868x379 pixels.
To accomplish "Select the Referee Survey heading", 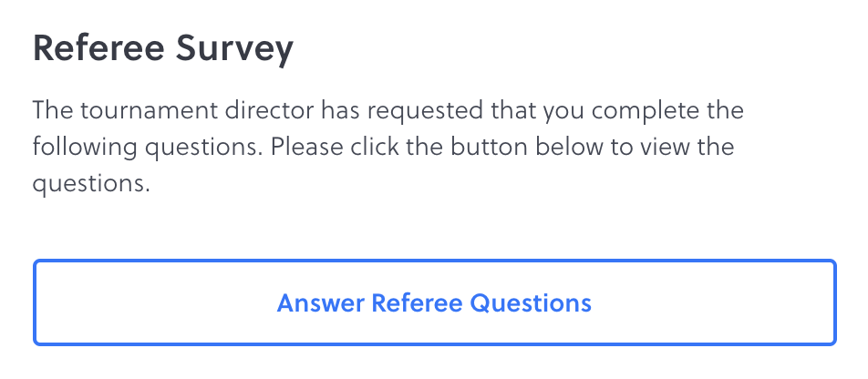I will click(x=163, y=50).
